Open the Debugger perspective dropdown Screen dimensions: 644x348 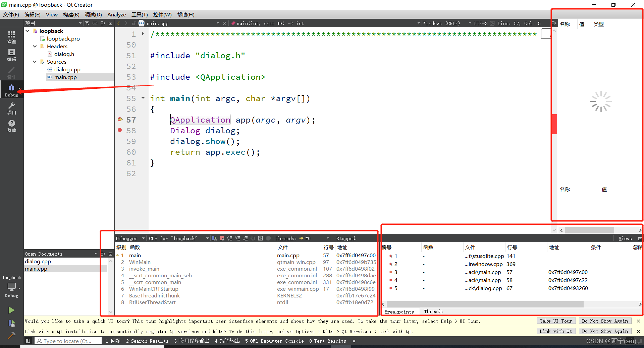130,238
